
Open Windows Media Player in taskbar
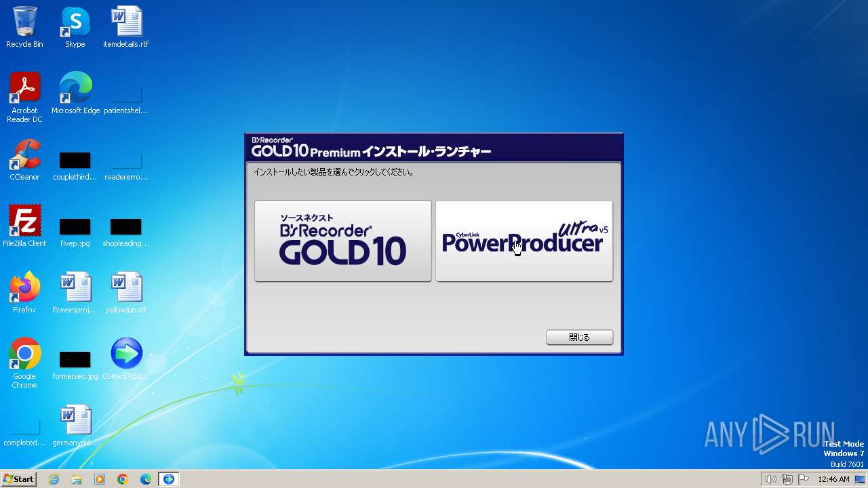(100, 479)
